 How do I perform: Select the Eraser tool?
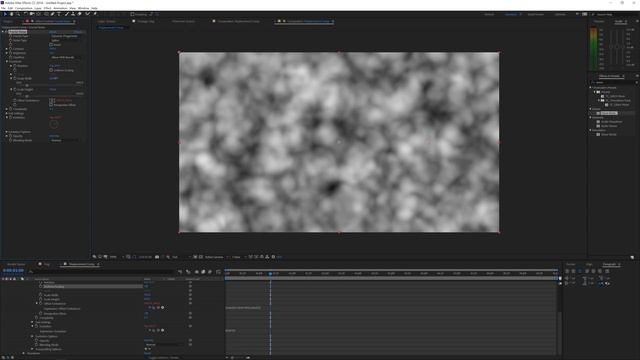coord(79,14)
